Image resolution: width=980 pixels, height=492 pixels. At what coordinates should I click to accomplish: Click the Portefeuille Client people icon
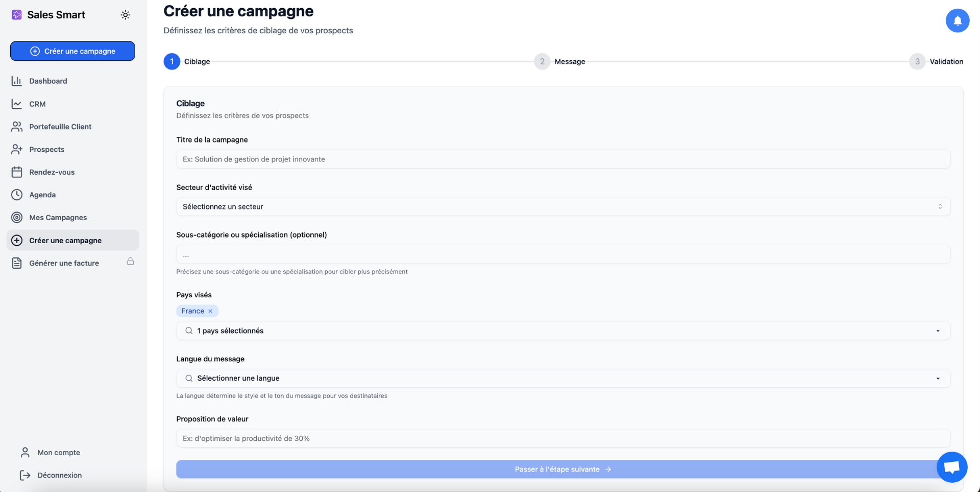click(x=17, y=126)
